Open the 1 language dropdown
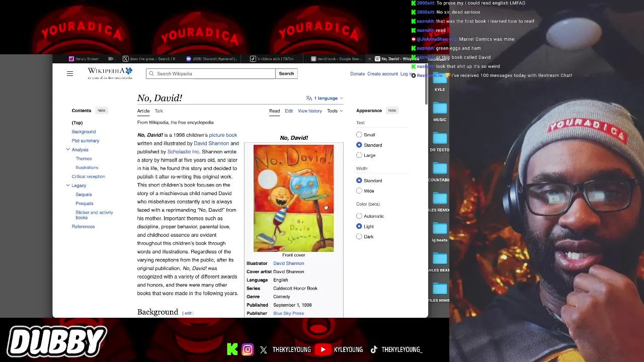The image size is (644, 362). pyautogui.click(x=325, y=98)
